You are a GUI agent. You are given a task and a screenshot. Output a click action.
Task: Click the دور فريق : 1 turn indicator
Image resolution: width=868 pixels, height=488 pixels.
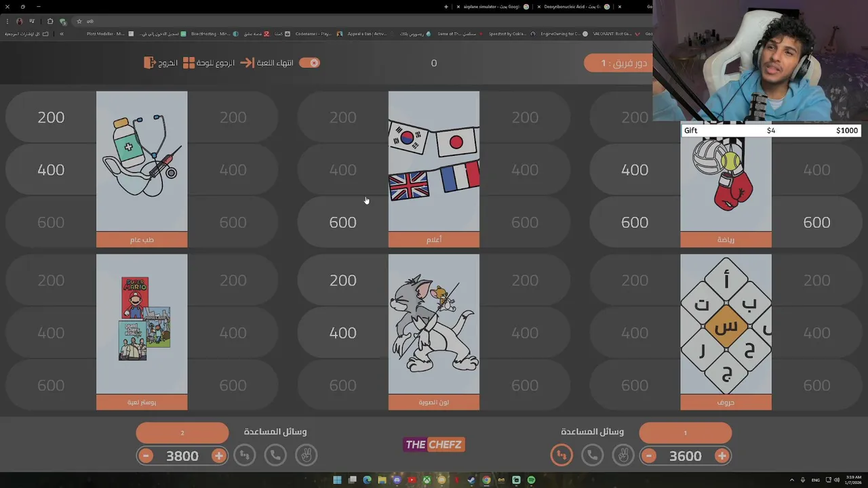point(618,63)
